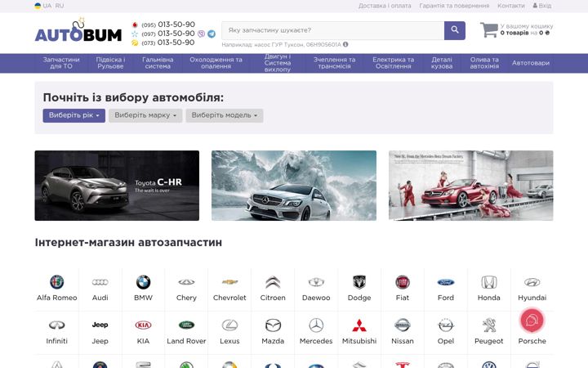The image size is (588, 368).
Task: Select the Nissan brand logo
Action: [403, 325]
